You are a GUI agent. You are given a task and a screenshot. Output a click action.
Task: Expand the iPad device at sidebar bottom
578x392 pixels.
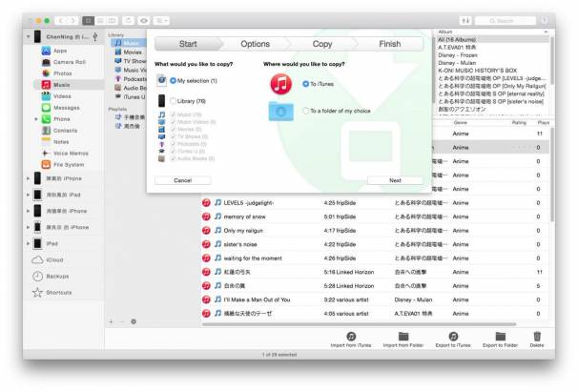tap(28, 244)
